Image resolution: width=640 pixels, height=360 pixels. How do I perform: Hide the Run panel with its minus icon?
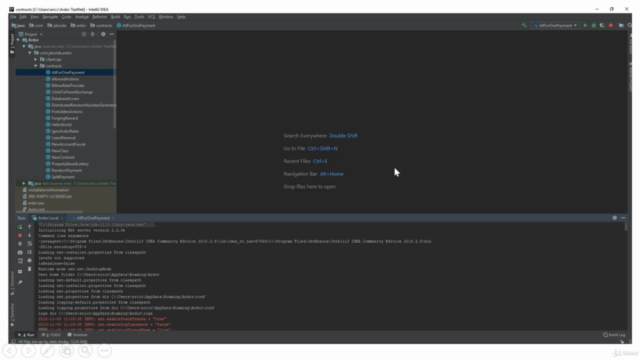623,218
